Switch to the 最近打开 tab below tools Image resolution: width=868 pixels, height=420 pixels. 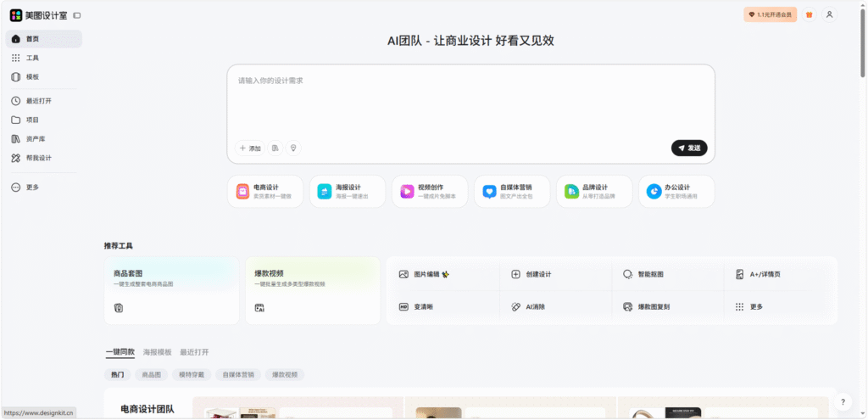pos(194,352)
